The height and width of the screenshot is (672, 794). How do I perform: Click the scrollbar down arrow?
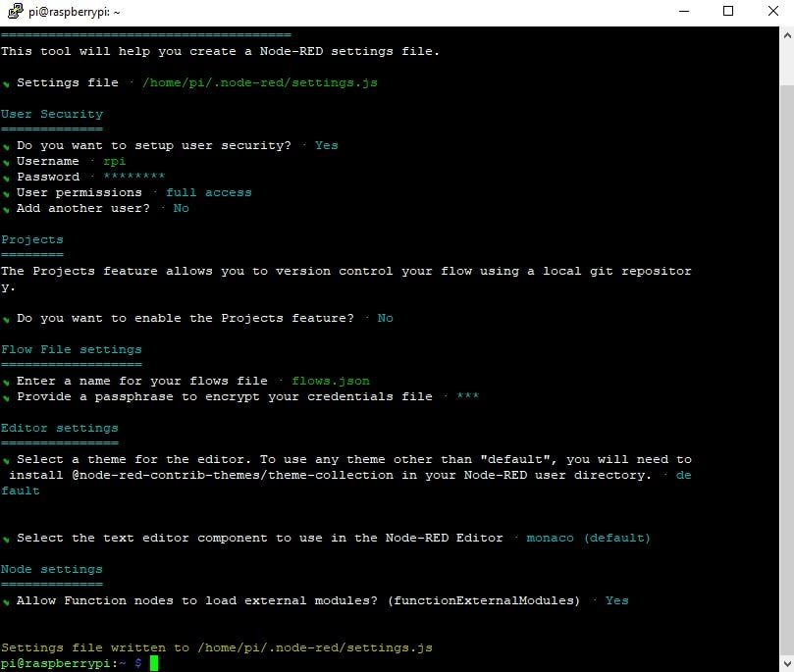click(787, 663)
